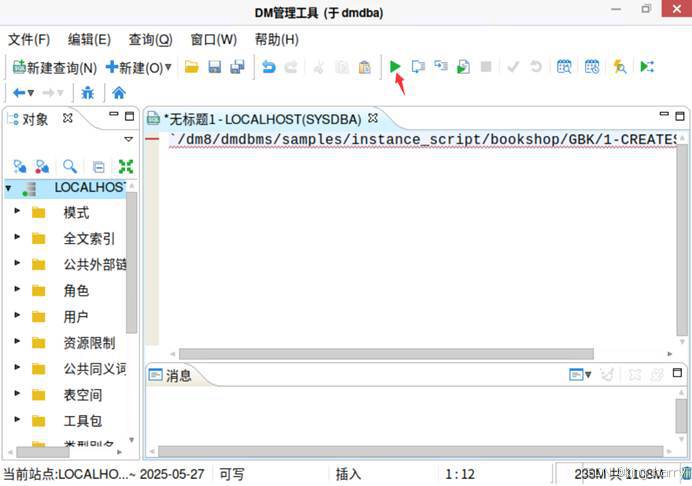
Task: Open the New (新建) dropdown arrow
Action: (x=168, y=68)
